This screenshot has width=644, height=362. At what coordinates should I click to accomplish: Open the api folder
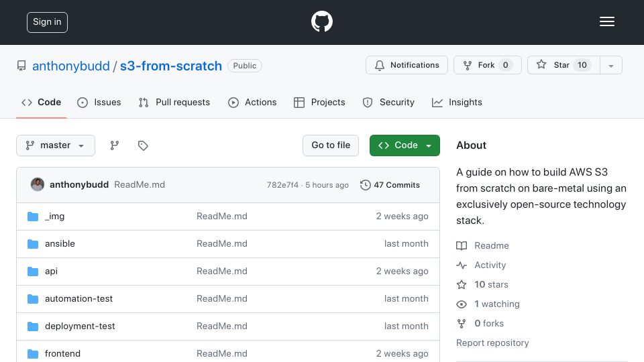[52, 271]
